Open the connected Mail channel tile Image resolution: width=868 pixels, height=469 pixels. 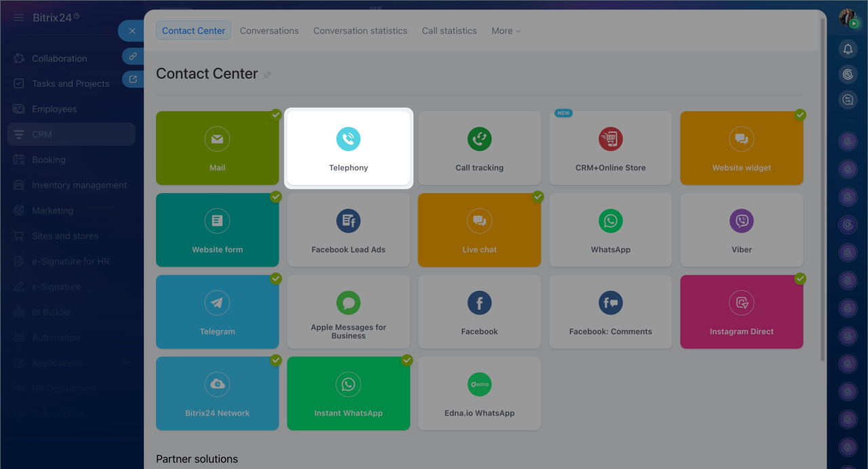217,148
